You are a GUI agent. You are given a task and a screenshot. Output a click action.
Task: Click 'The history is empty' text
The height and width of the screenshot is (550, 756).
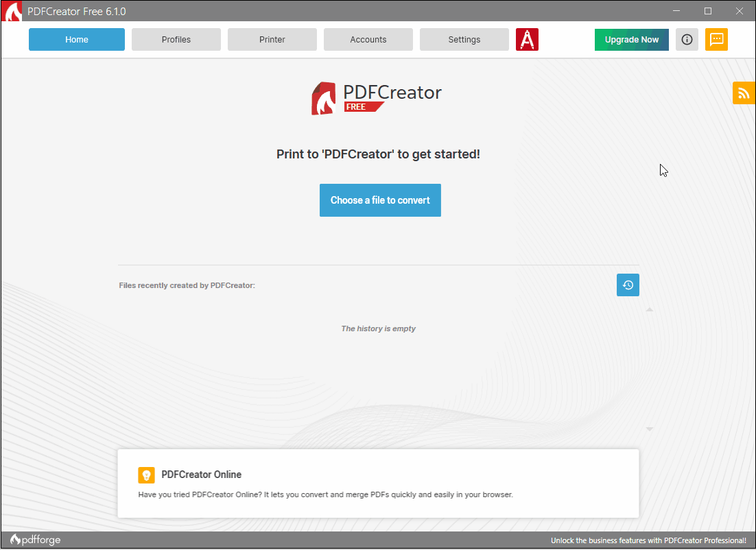coord(378,328)
